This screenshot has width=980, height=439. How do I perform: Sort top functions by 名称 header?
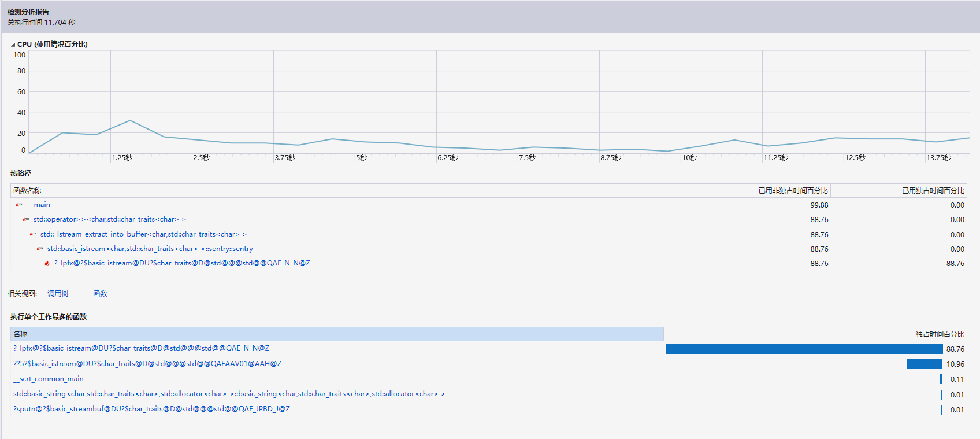tap(20, 334)
